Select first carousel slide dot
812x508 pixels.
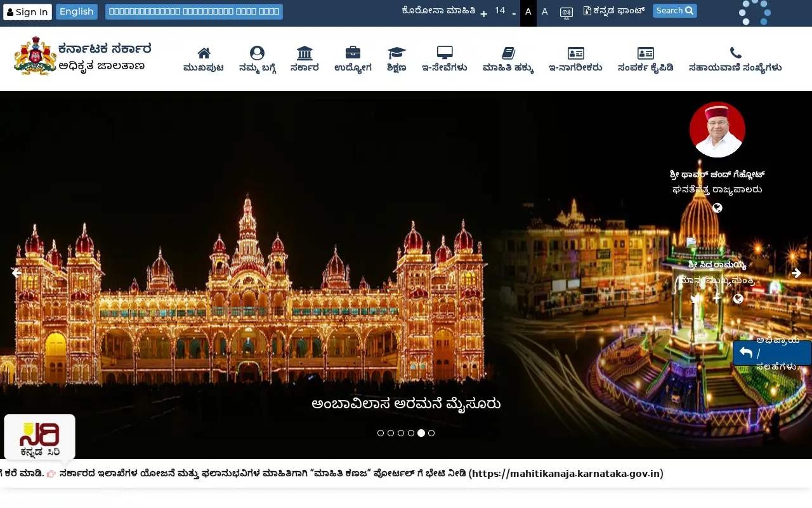pos(381,433)
